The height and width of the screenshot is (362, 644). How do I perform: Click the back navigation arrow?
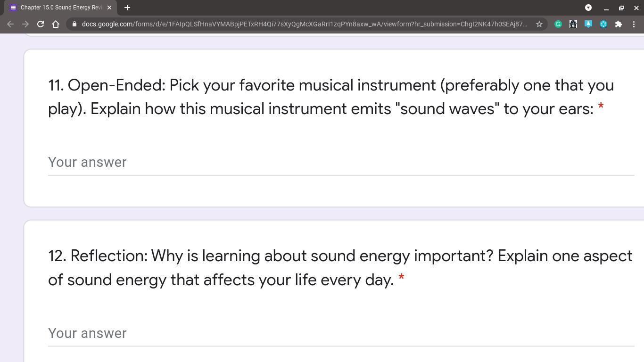(x=10, y=24)
